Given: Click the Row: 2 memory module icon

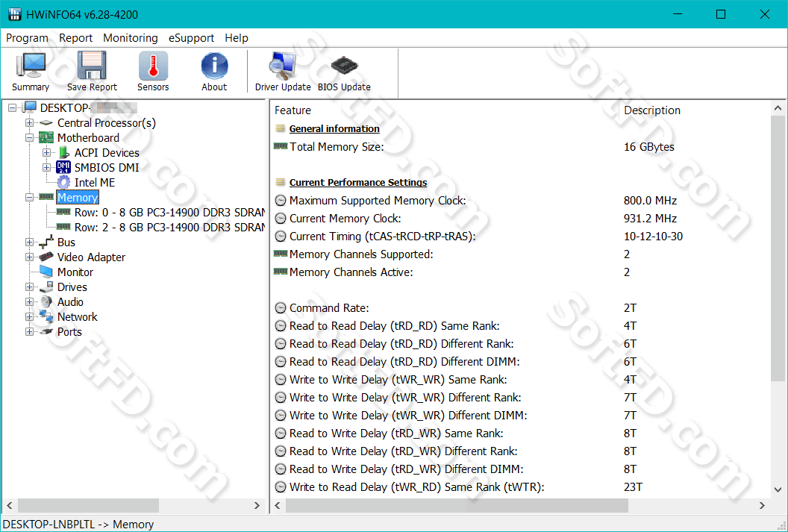Looking at the screenshot, I should pyautogui.click(x=63, y=227).
